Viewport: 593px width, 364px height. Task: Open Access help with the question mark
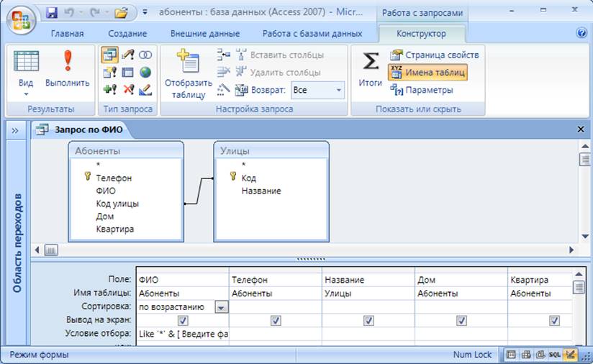pos(581,33)
